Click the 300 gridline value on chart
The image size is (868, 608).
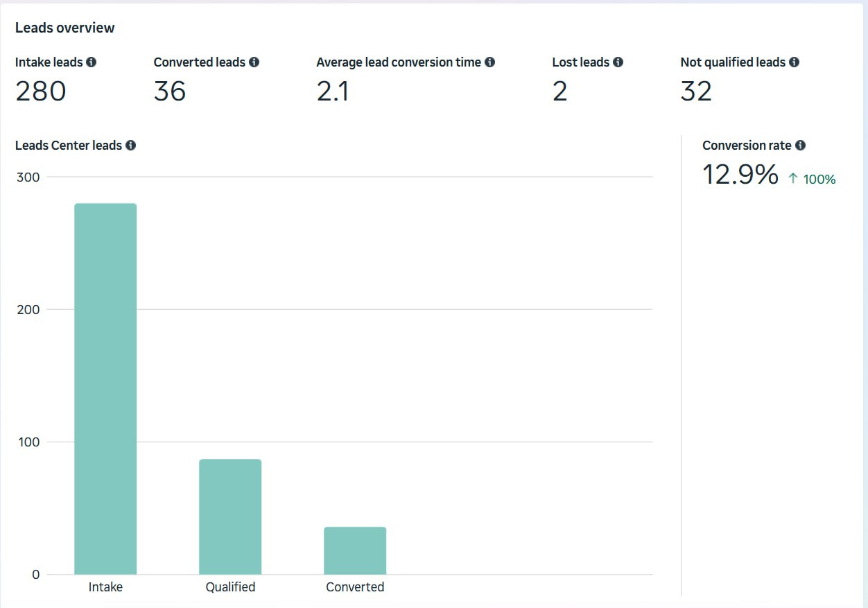tap(28, 177)
